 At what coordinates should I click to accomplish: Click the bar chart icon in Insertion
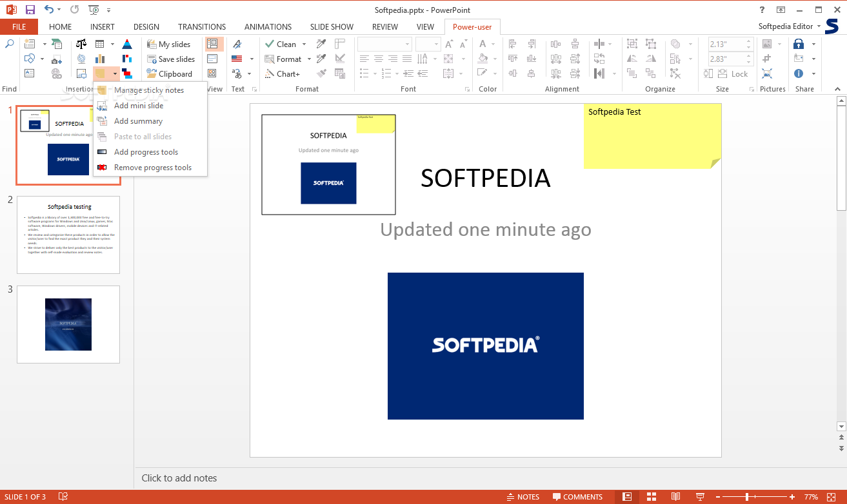(x=100, y=59)
